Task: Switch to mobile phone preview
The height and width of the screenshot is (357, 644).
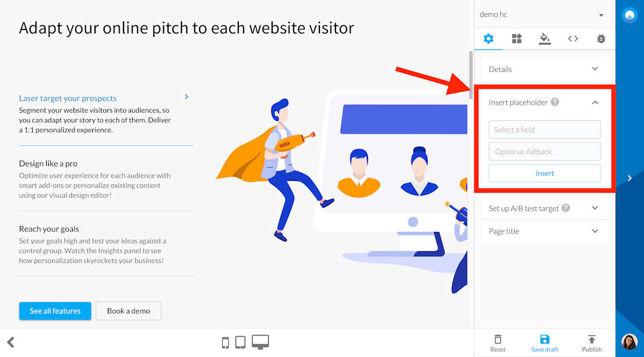Action: (x=225, y=343)
